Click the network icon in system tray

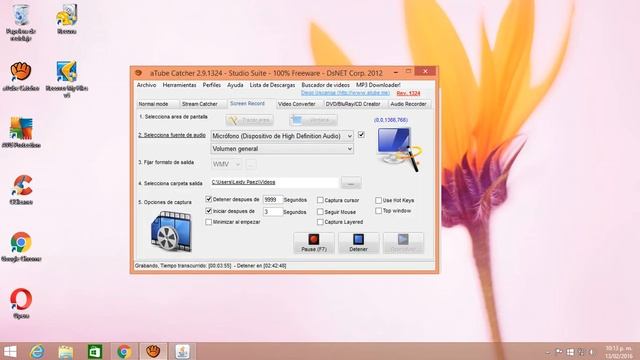(x=580, y=352)
